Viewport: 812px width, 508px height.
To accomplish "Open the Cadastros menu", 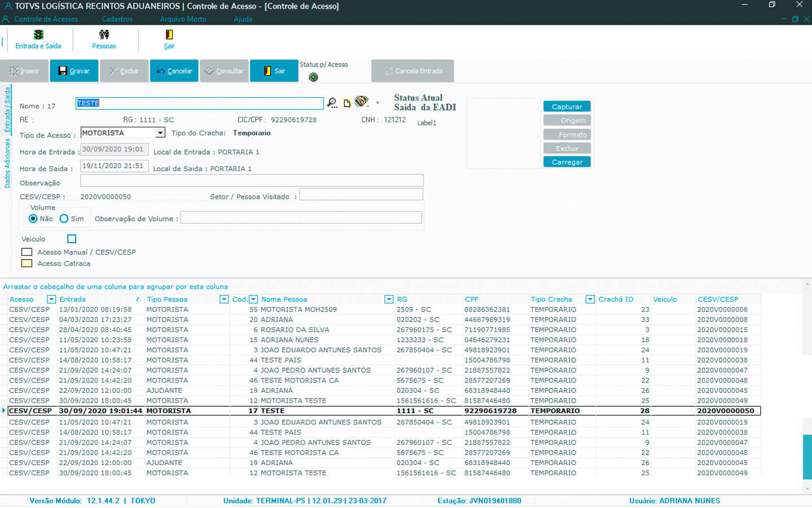I will 117,19.
